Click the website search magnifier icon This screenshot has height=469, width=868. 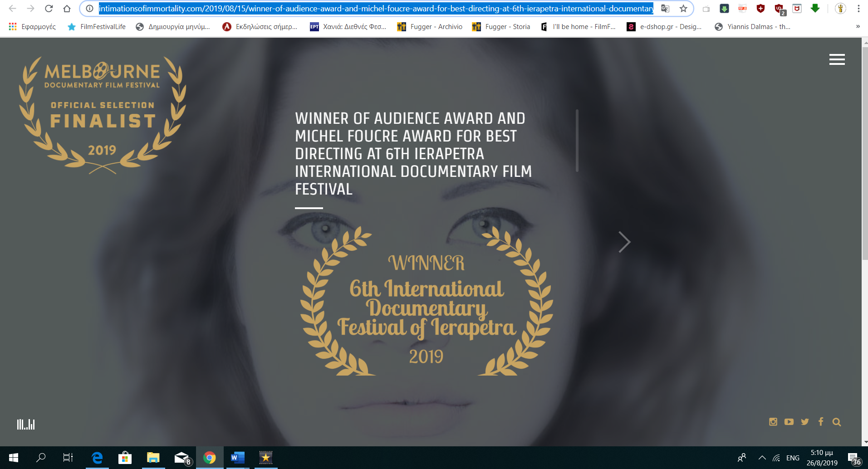837,422
